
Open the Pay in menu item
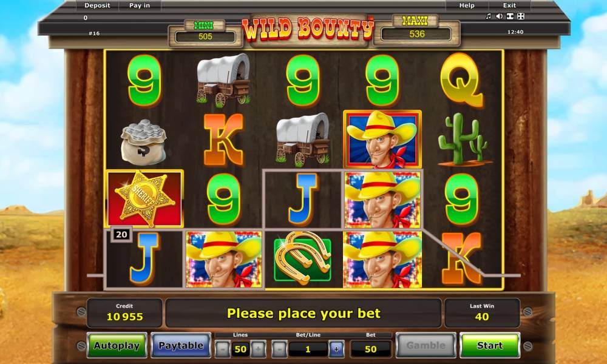tap(140, 5)
